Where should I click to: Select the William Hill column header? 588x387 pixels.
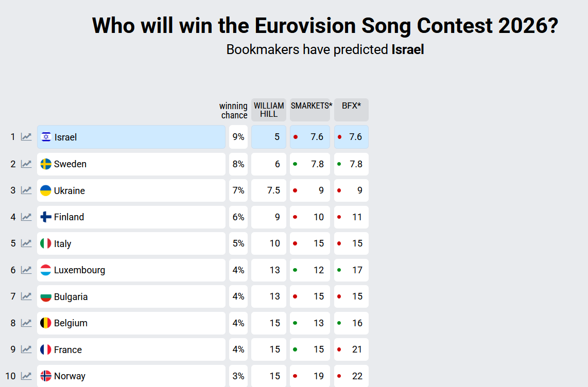point(269,110)
